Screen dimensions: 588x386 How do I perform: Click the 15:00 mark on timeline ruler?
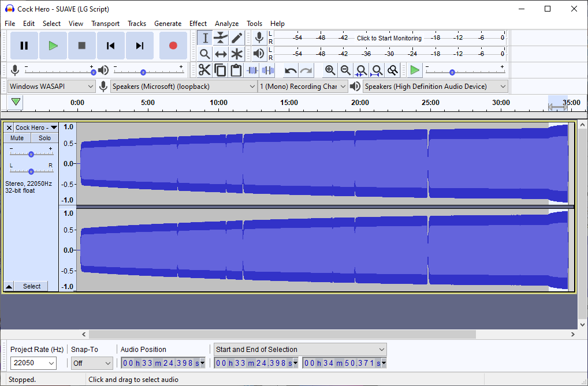tap(289, 102)
